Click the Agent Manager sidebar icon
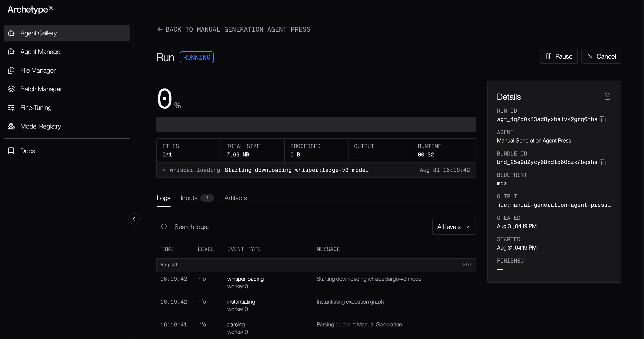The width and height of the screenshot is (644, 339). click(11, 51)
